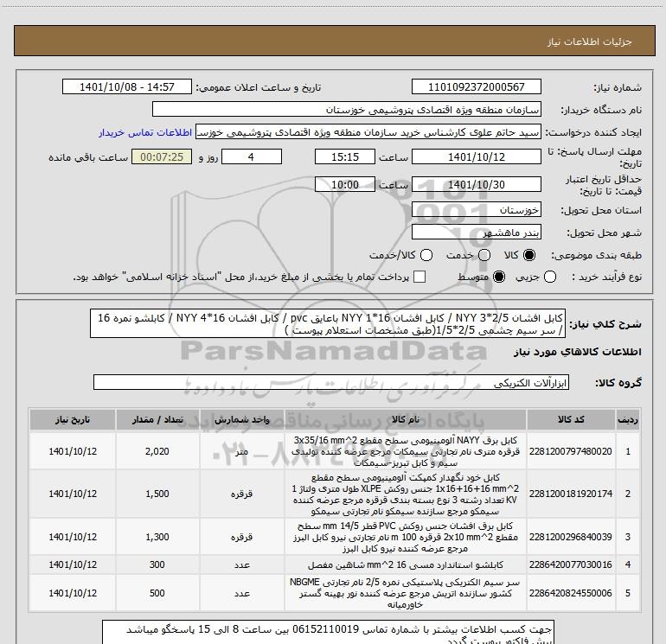Click the کد کالا column header
666x644 pixels.
pyautogui.click(x=571, y=420)
